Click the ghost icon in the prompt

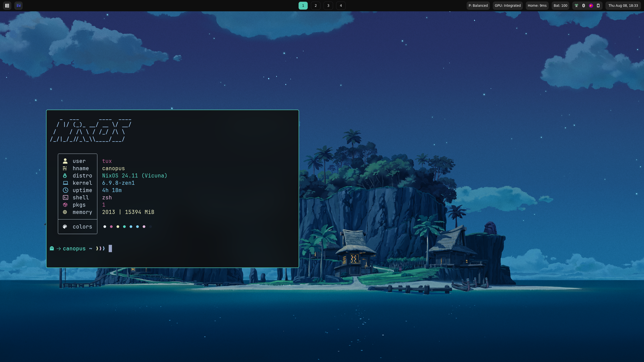52,249
